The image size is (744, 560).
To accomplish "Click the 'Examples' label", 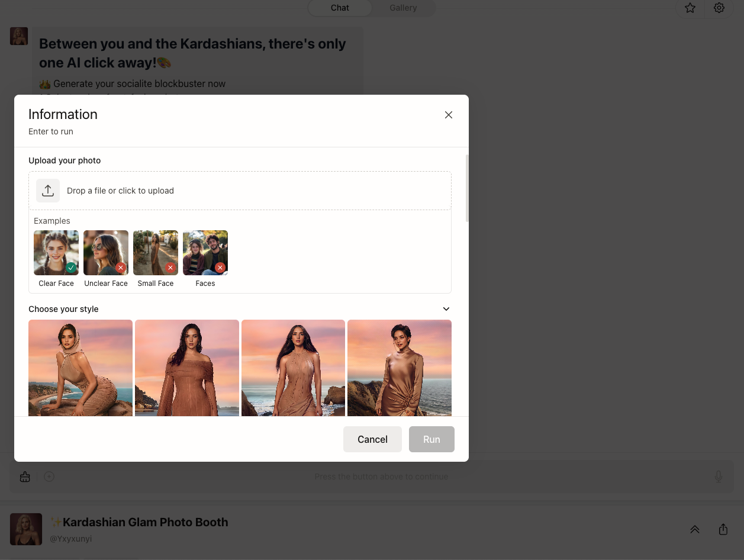I will (52, 221).
